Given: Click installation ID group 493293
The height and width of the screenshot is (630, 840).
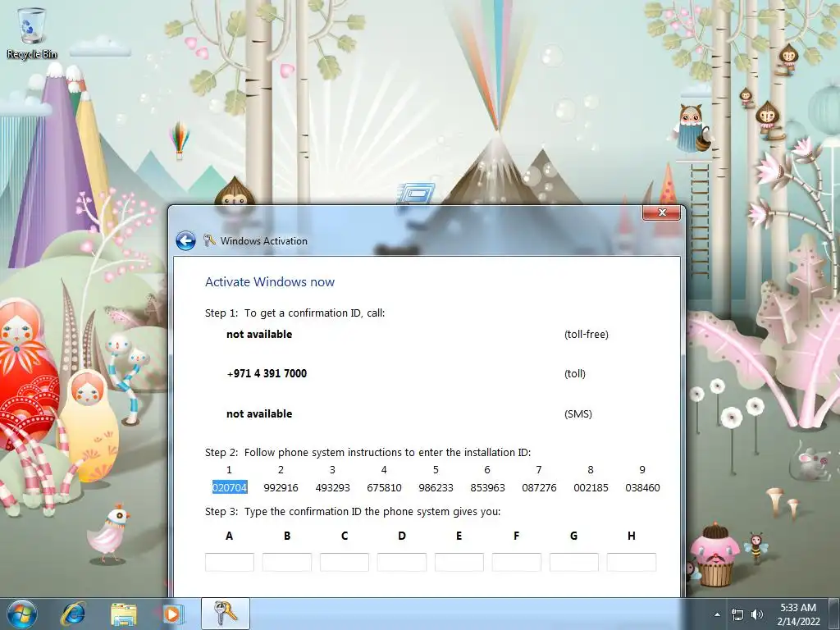Looking at the screenshot, I should 333,487.
